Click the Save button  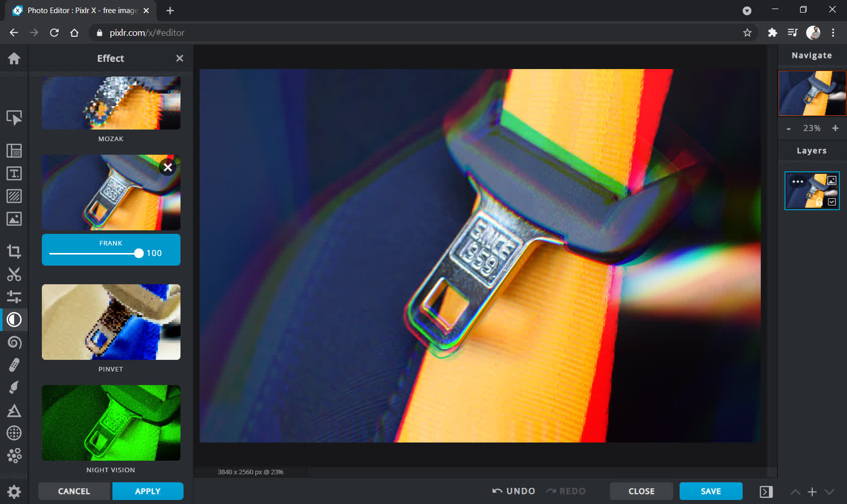[711, 491]
